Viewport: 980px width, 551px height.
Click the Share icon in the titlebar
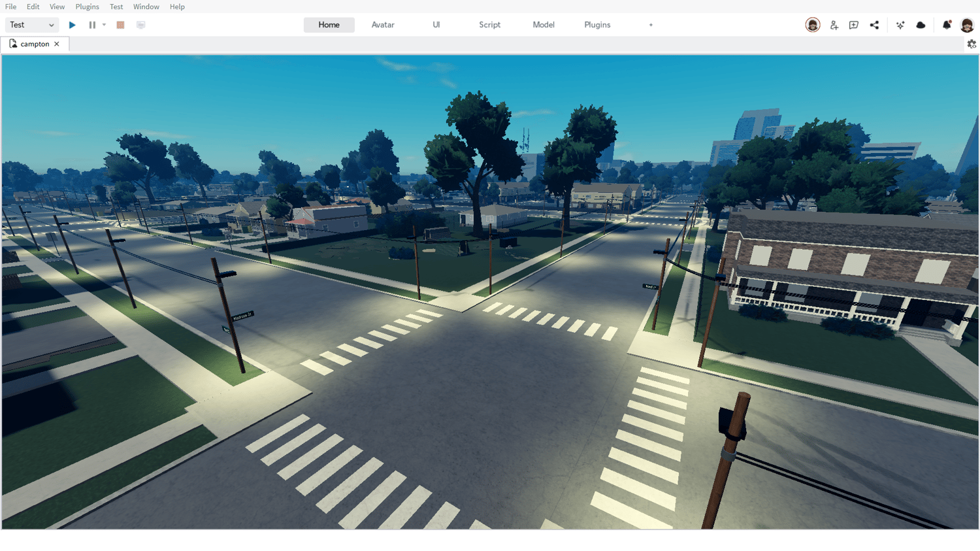875,24
